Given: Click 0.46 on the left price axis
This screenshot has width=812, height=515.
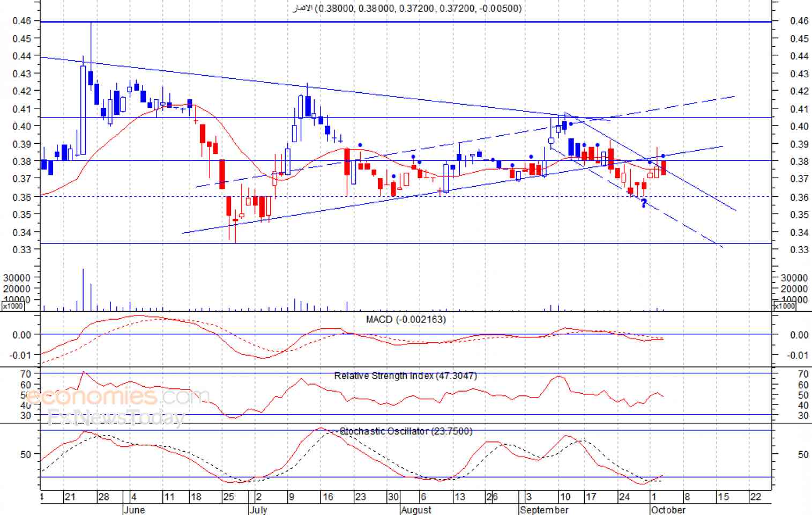Looking at the screenshot, I should point(22,21).
